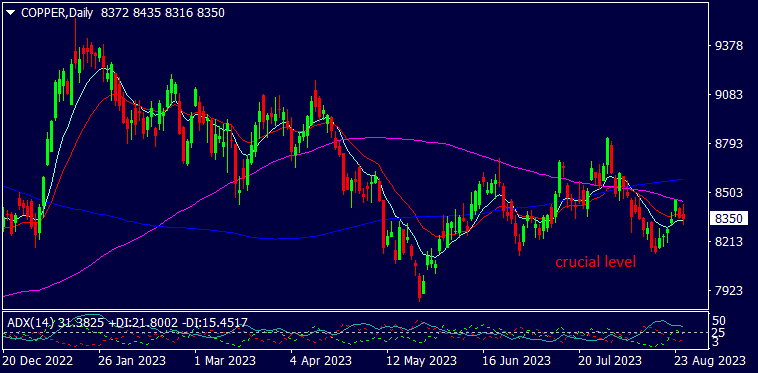Click the 8793 price axis label
Image resolution: width=758 pixels, height=373 pixels.
[729, 144]
